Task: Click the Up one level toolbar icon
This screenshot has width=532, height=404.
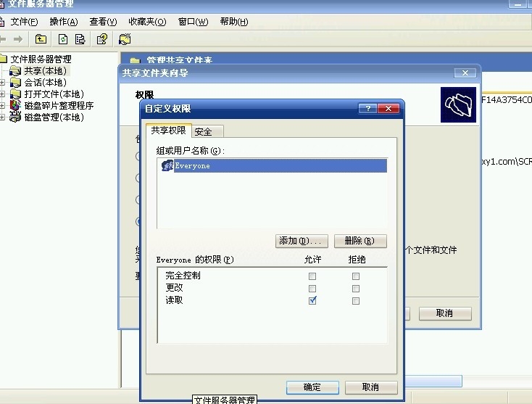Action: (41, 39)
